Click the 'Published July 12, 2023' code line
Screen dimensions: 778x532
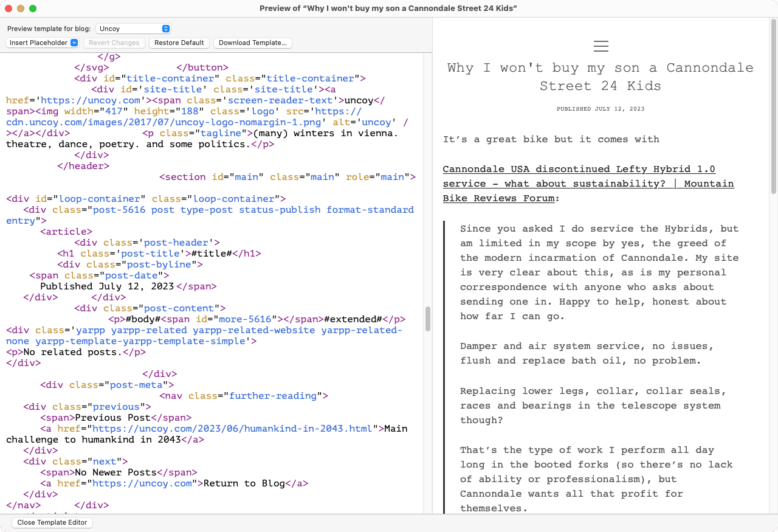107,286
